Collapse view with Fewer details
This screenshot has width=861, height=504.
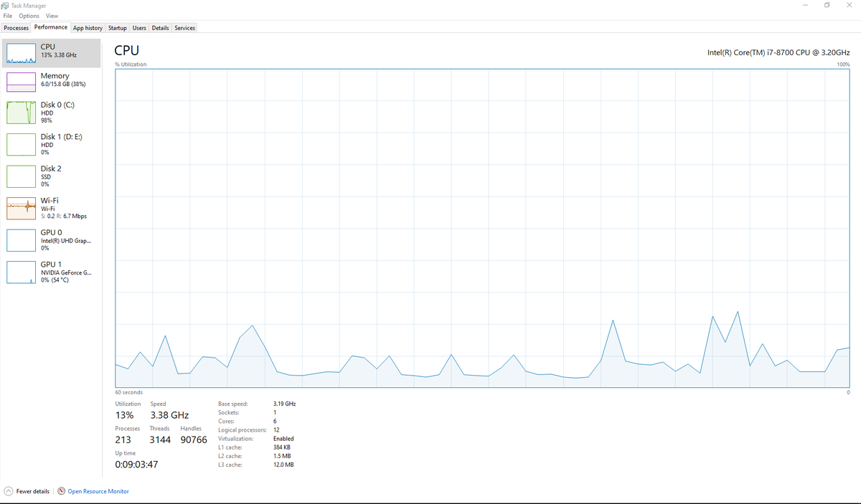pos(27,491)
